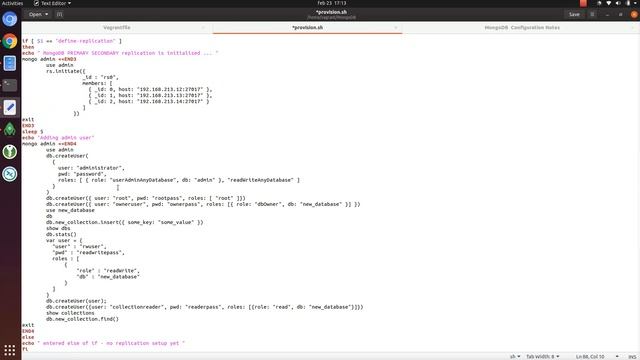Open the Files manager dock icon
The width and height of the screenshot is (640, 360).
click(10, 63)
